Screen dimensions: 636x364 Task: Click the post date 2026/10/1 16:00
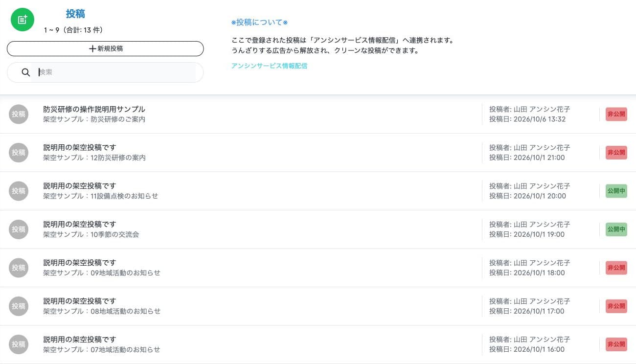point(539,349)
